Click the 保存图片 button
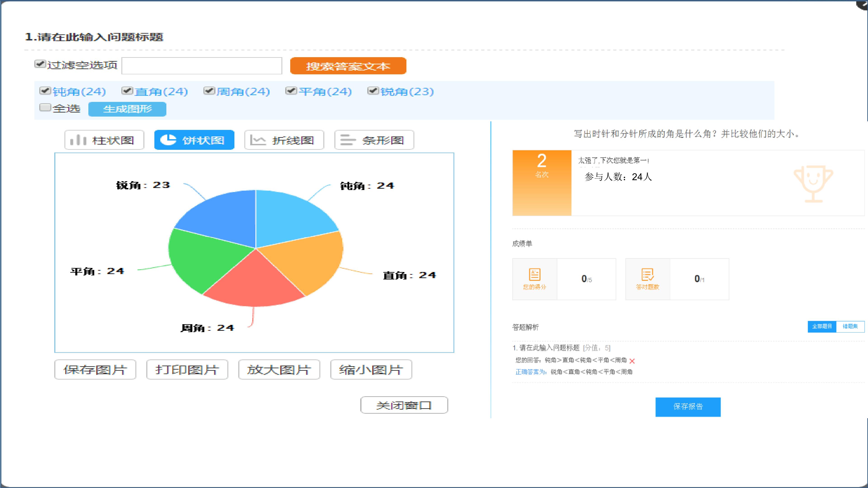Screen dimensions: 868x488 tap(95, 369)
